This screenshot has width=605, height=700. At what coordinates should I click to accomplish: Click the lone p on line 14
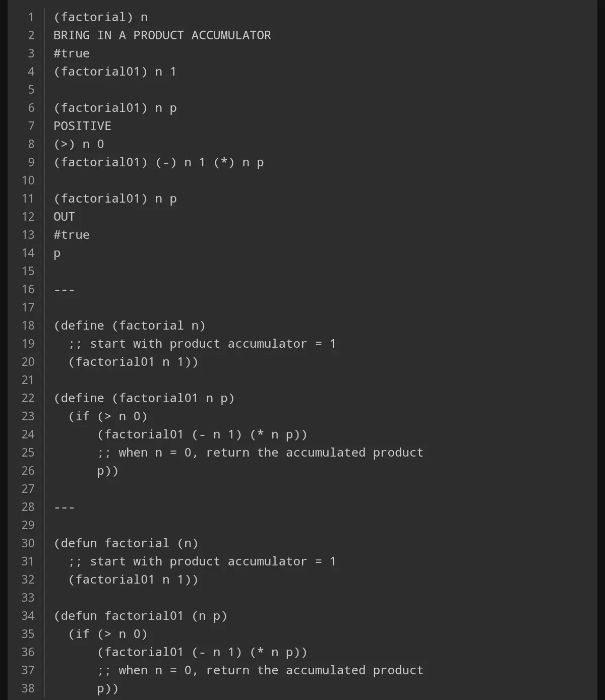tap(57, 253)
